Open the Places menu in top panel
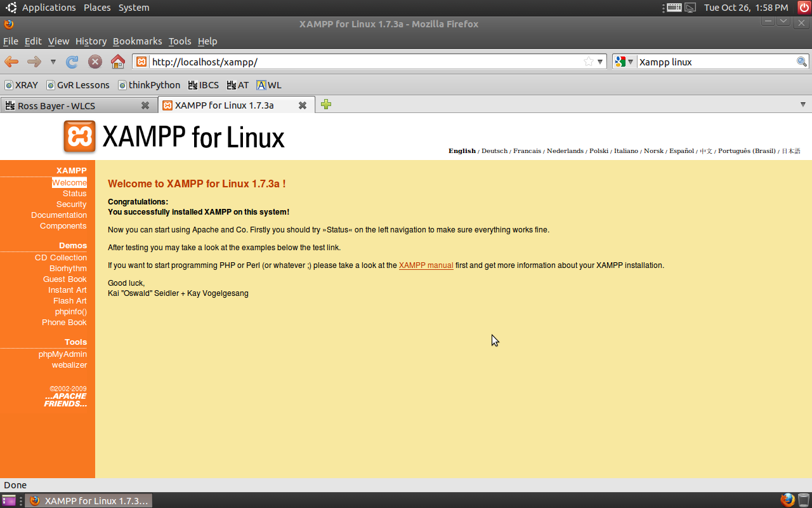Image resolution: width=812 pixels, height=508 pixels. click(97, 8)
